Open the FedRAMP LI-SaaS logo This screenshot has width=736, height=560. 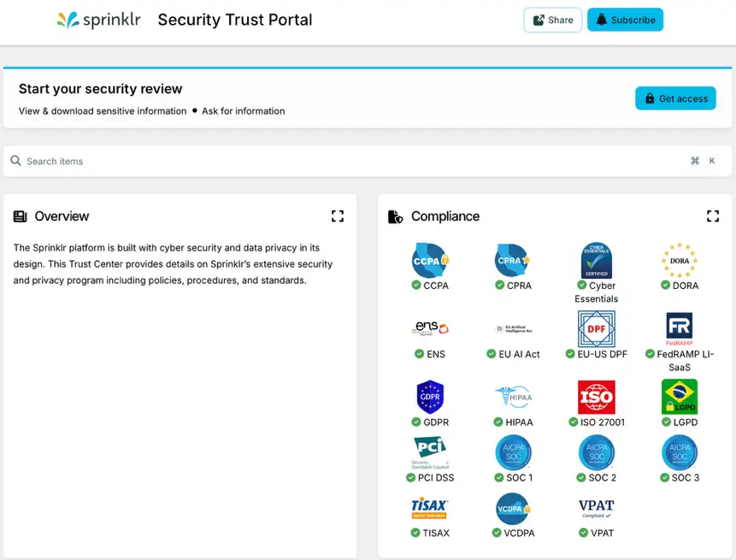(680, 328)
